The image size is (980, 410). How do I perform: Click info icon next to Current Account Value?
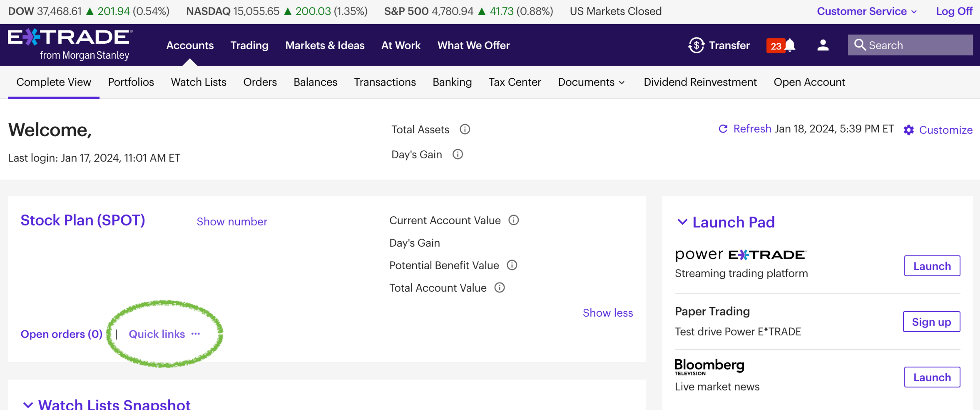(515, 220)
